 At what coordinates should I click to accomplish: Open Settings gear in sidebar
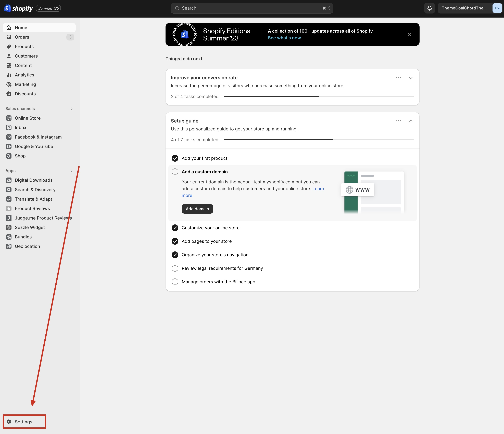point(9,422)
